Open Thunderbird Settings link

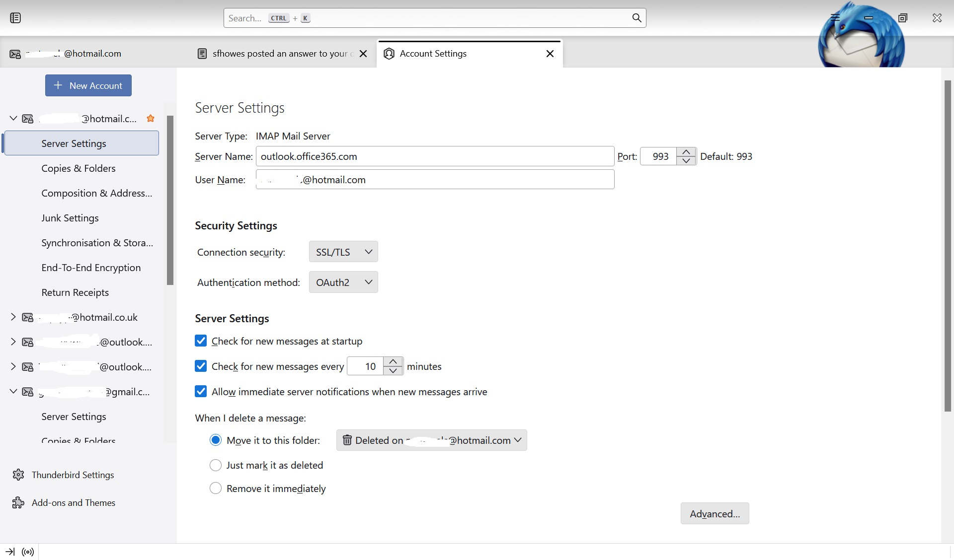pyautogui.click(x=73, y=475)
